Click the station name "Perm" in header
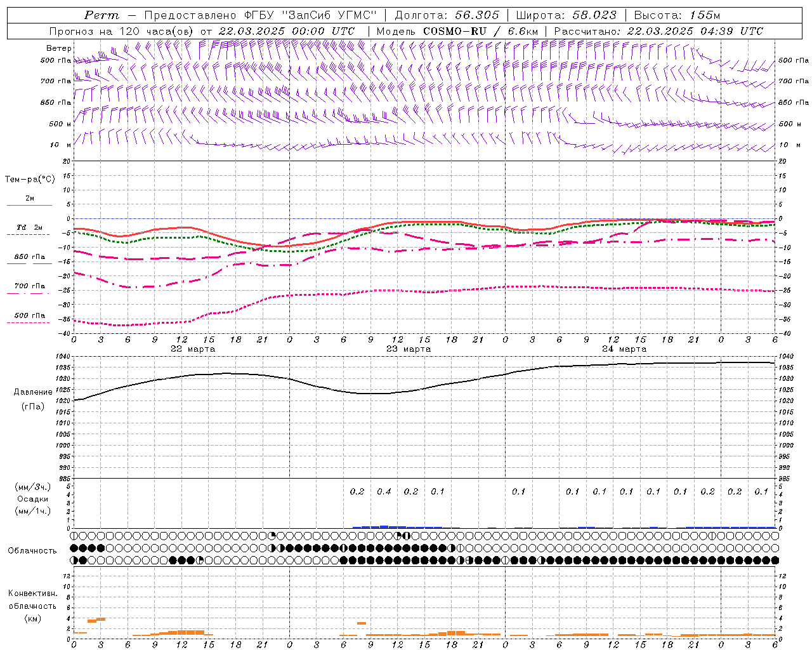The image size is (812, 650). (101, 15)
